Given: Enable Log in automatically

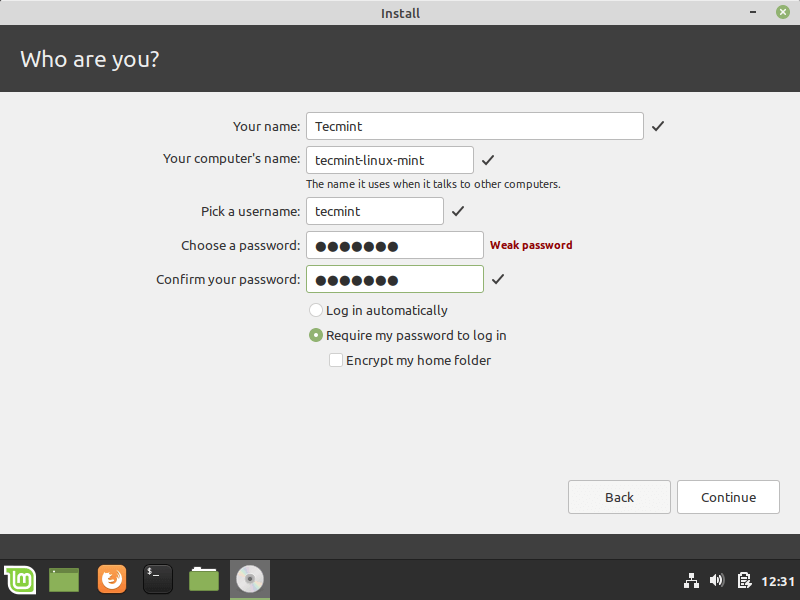Looking at the screenshot, I should coord(315,310).
